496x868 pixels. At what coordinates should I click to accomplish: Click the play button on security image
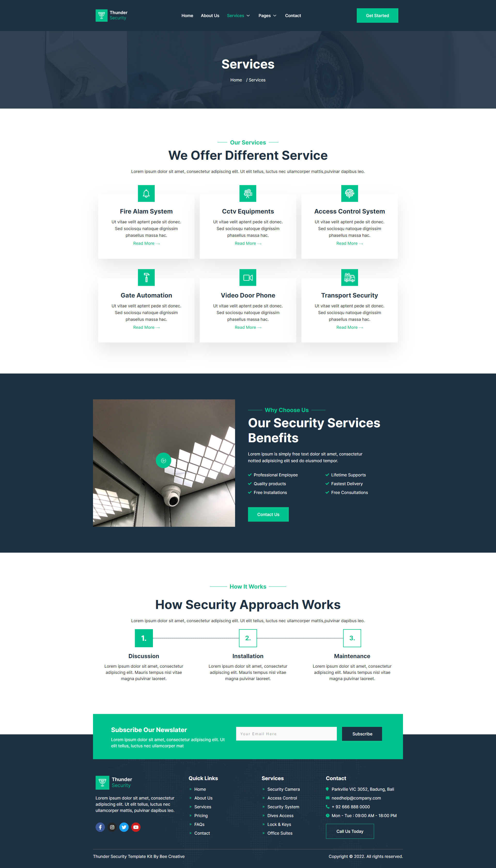164,461
